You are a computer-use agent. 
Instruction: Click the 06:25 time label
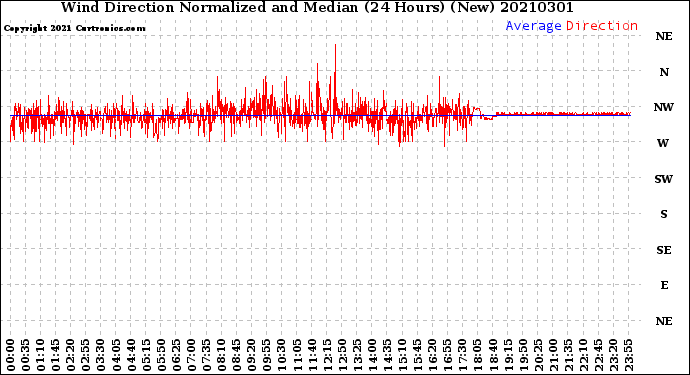pos(176,355)
